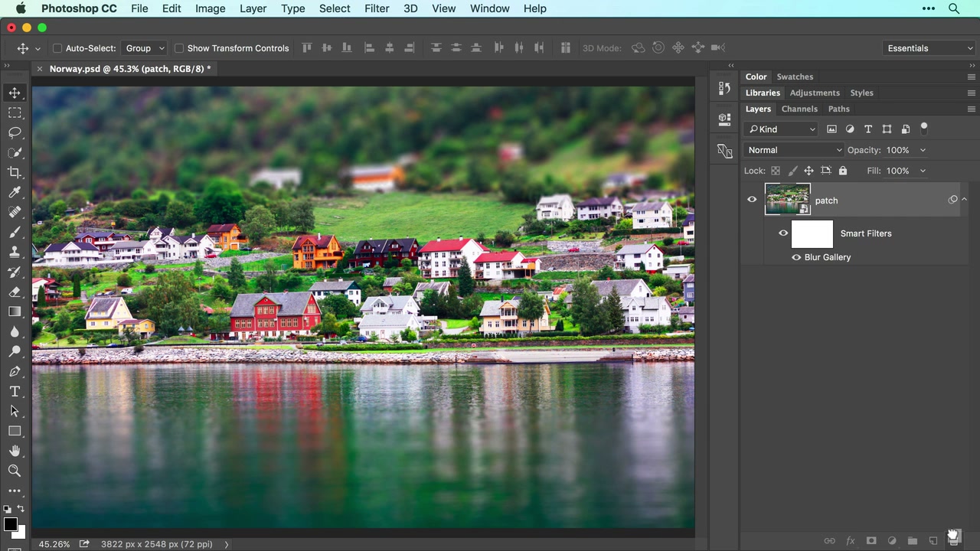
Task: Open the Opacity slider dropdown arrow
Action: point(923,150)
